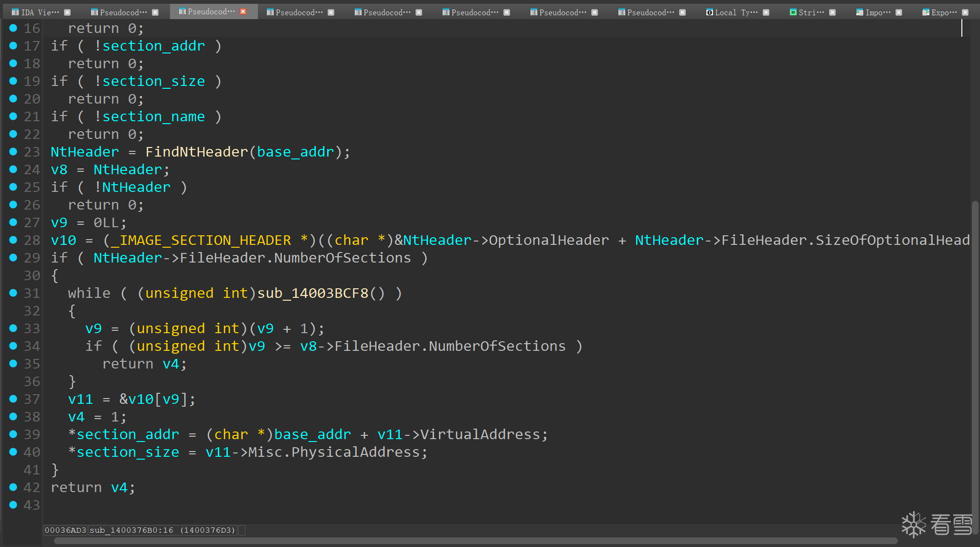Close the Imports tab
The image size is (980, 547).
tap(899, 12)
